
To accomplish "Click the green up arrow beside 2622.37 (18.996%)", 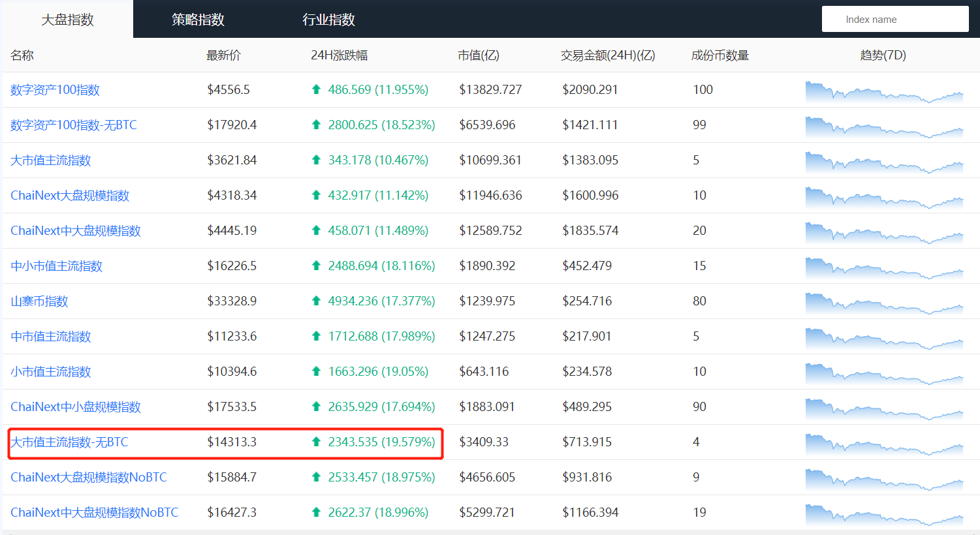I will 316,512.
